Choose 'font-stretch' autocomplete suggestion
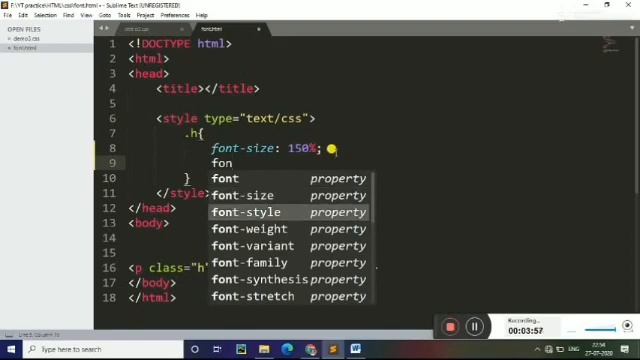 (289, 296)
